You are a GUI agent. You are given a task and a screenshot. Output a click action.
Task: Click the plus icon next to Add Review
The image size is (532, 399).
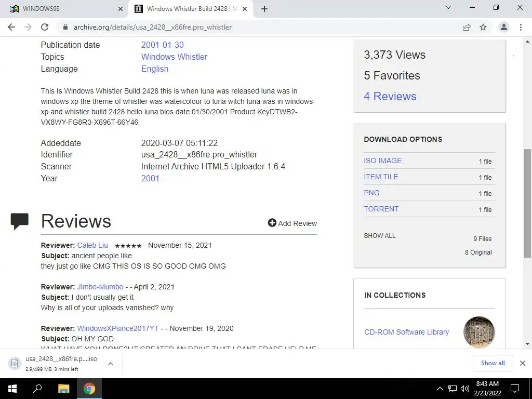pos(272,222)
